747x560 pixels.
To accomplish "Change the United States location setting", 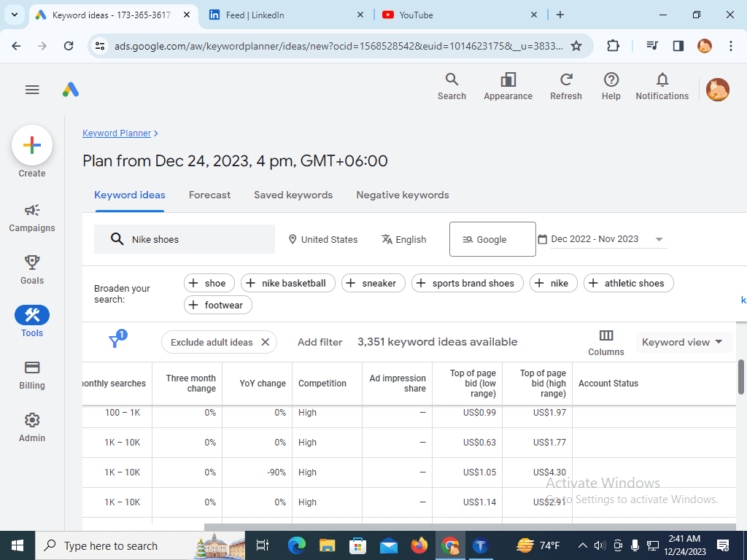I will point(323,239).
